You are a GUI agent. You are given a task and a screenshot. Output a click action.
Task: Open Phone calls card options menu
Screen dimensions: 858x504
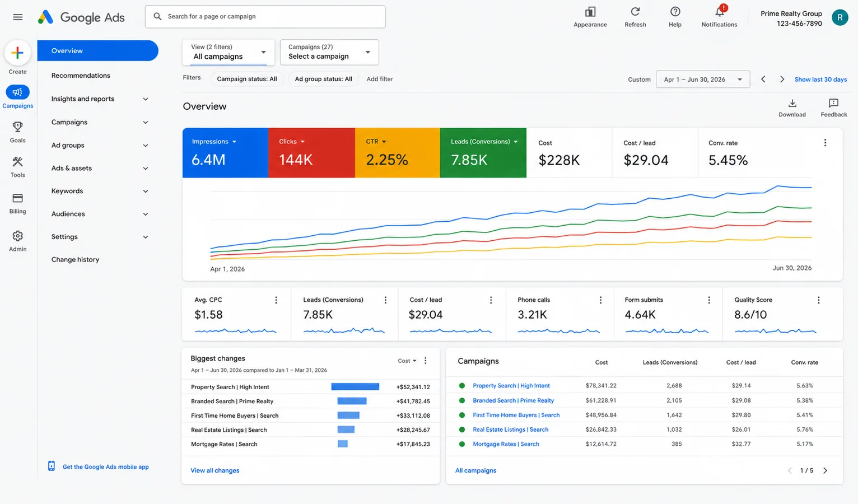601,300
